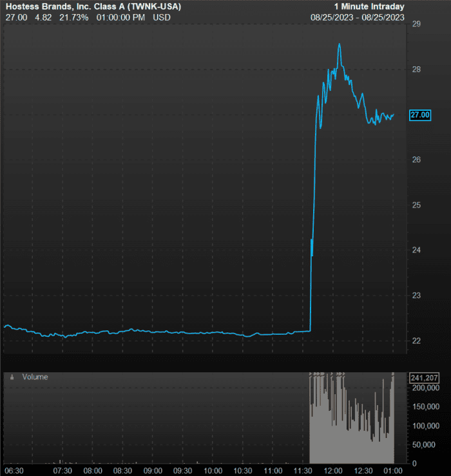
Task: Click the 27.00 current price tag on axis
Action: tap(420, 115)
